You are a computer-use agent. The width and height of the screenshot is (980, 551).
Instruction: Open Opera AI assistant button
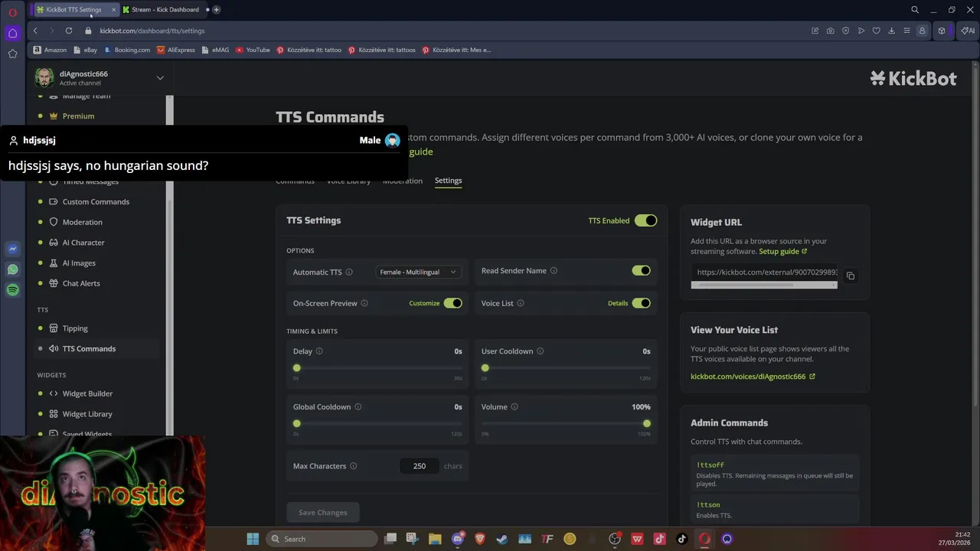pos(968,31)
